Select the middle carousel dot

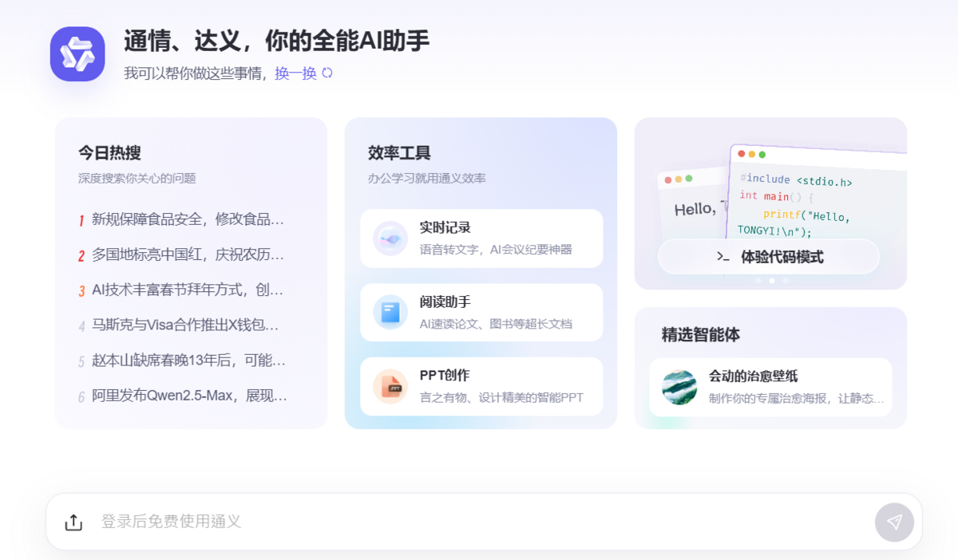coord(771,281)
